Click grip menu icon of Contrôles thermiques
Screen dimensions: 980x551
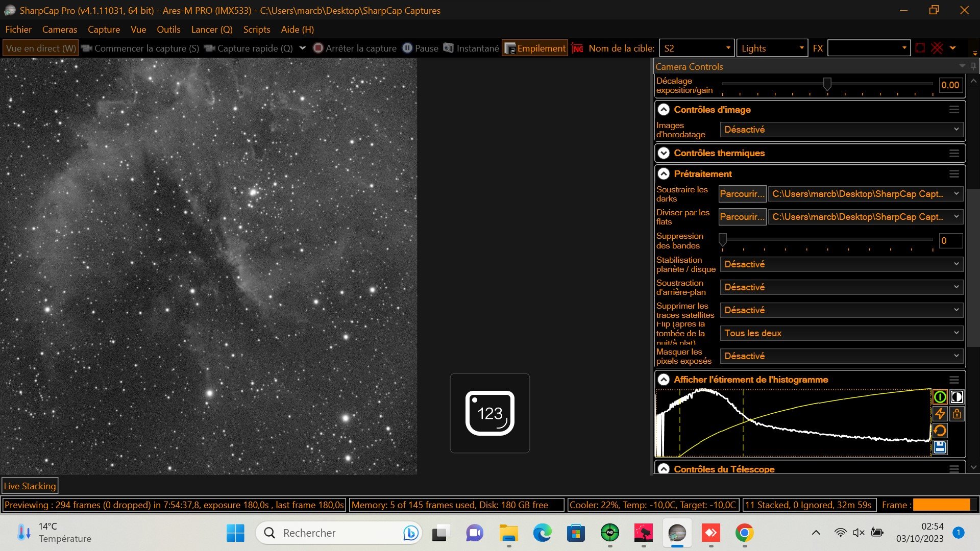(954, 153)
